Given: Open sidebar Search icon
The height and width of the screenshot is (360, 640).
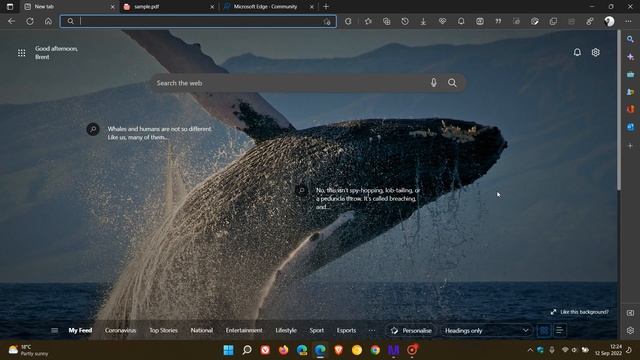Looking at the screenshot, I should pos(630,39).
